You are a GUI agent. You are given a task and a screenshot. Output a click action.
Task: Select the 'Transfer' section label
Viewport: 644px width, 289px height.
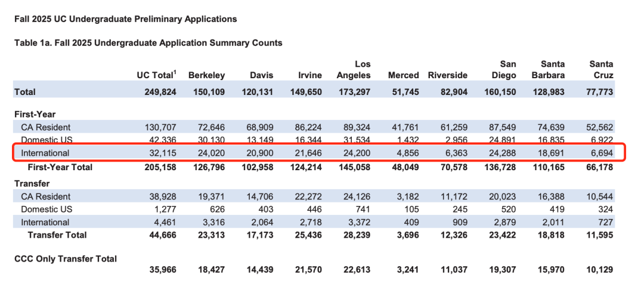(x=32, y=183)
